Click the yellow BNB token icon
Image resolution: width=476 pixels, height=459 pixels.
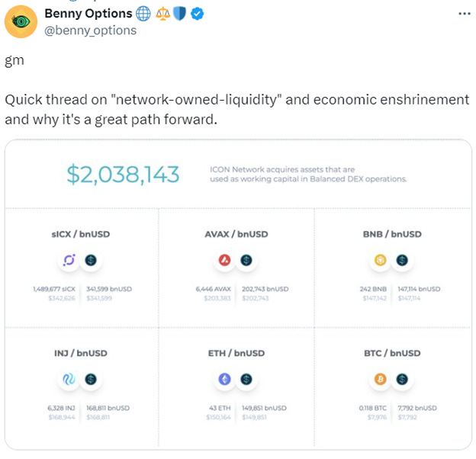[381, 261]
